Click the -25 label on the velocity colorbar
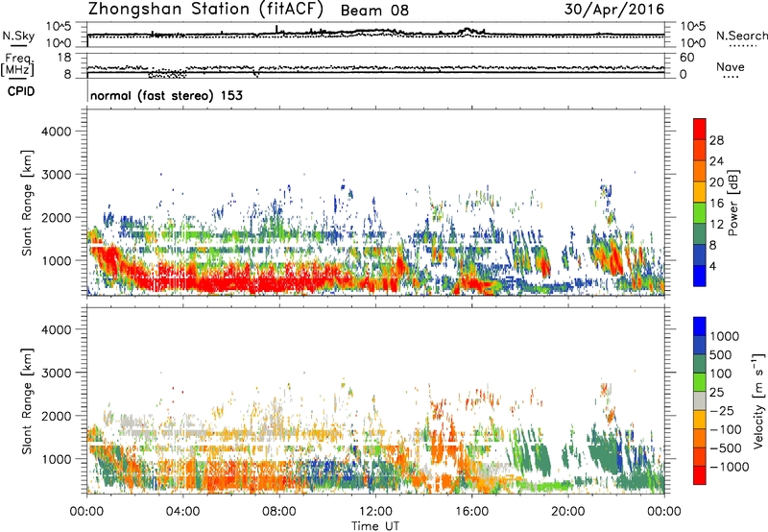 pyautogui.click(x=721, y=411)
